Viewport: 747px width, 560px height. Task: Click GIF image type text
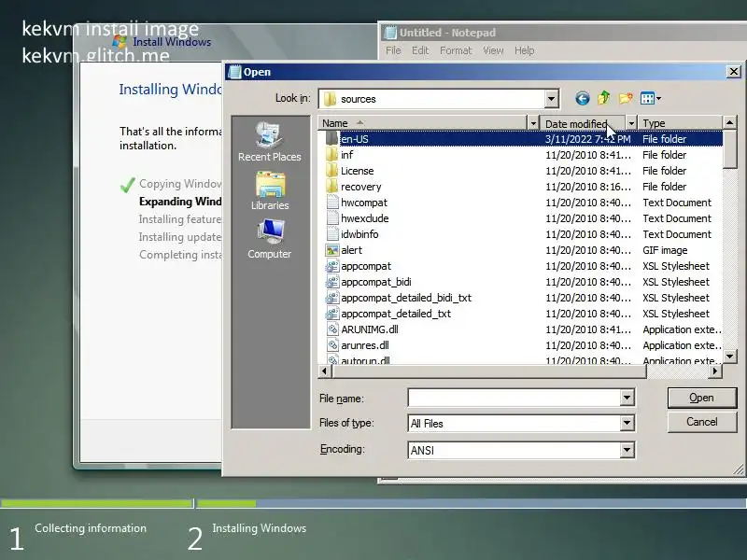point(665,250)
